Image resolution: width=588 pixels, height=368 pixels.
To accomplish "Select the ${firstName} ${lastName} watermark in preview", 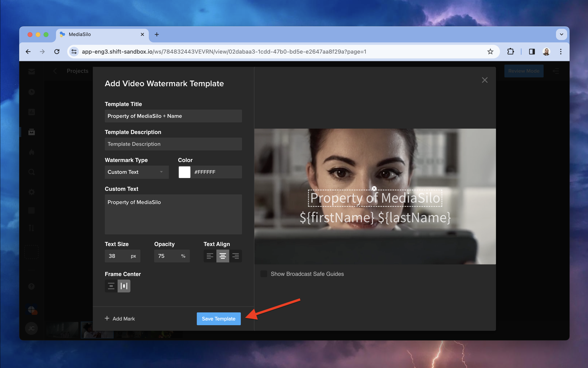I will point(375,217).
